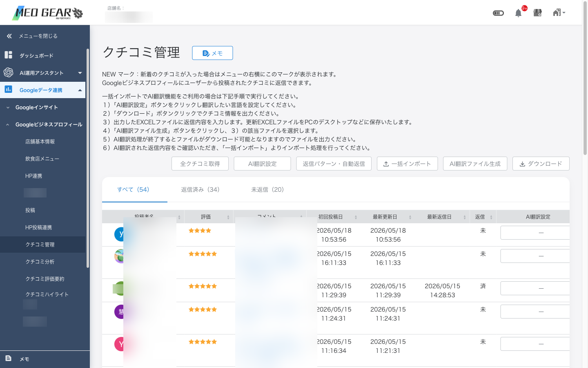The width and height of the screenshot is (588, 368).
Task: Click the MEO GEAR logo
Action: pyautogui.click(x=47, y=13)
